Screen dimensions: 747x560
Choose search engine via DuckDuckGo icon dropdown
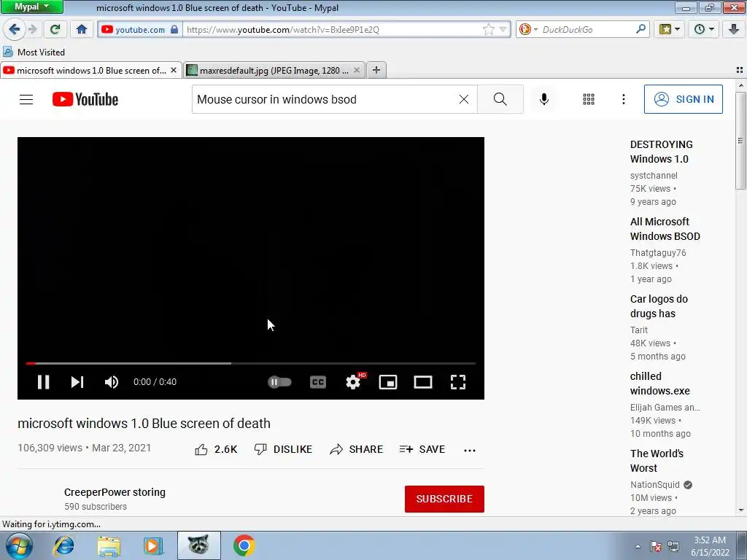pos(528,29)
